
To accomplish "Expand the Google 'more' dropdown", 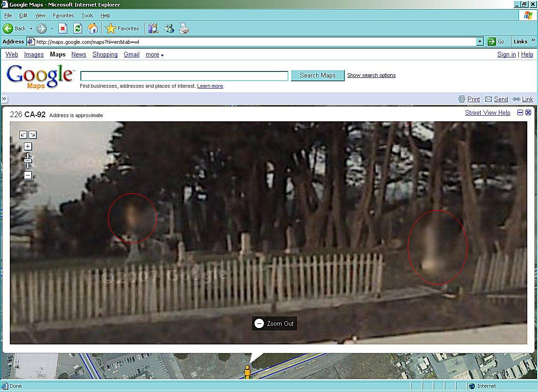I will pos(155,55).
